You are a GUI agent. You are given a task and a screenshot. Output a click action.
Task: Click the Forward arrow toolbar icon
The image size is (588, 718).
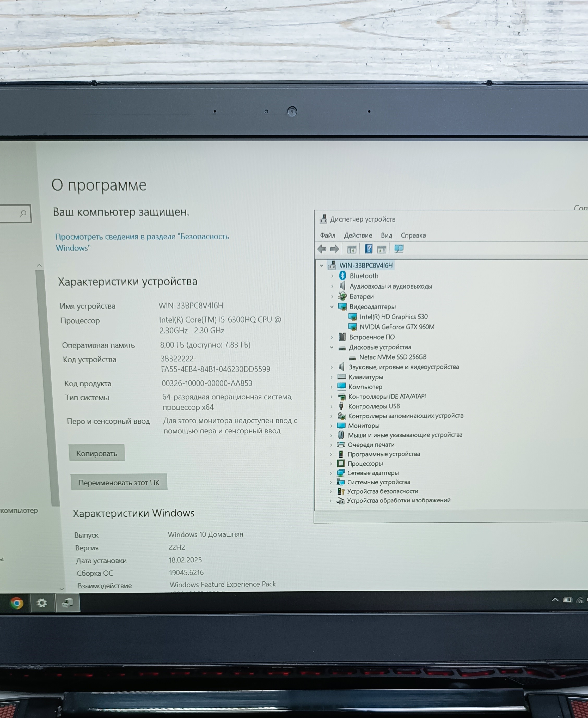pos(335,250)
